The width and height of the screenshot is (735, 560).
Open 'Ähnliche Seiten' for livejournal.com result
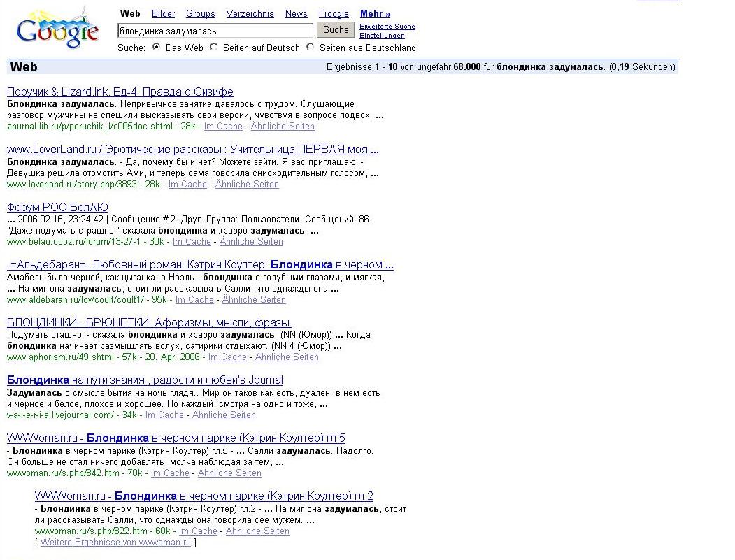pos(224,415)
